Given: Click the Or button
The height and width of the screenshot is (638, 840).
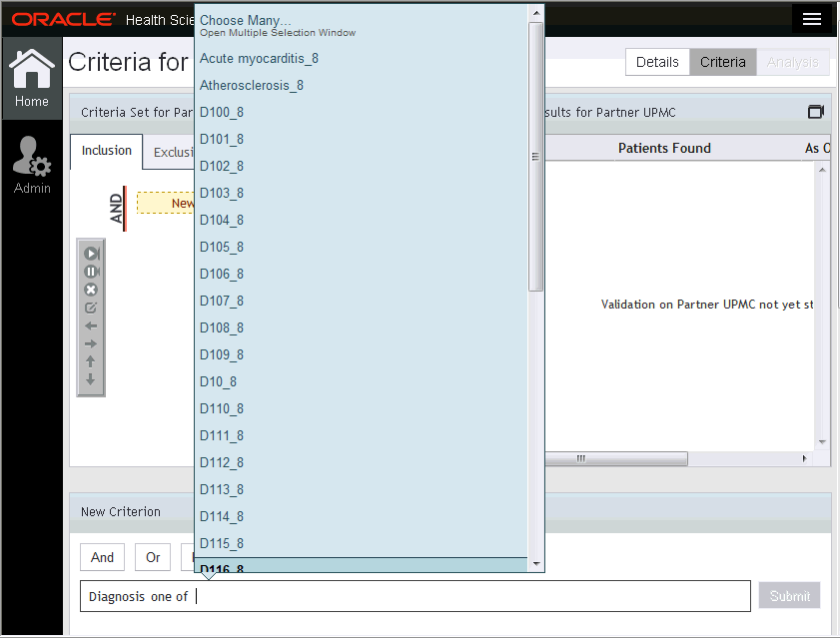Looking at the screenshot, I should pos(153,558).
